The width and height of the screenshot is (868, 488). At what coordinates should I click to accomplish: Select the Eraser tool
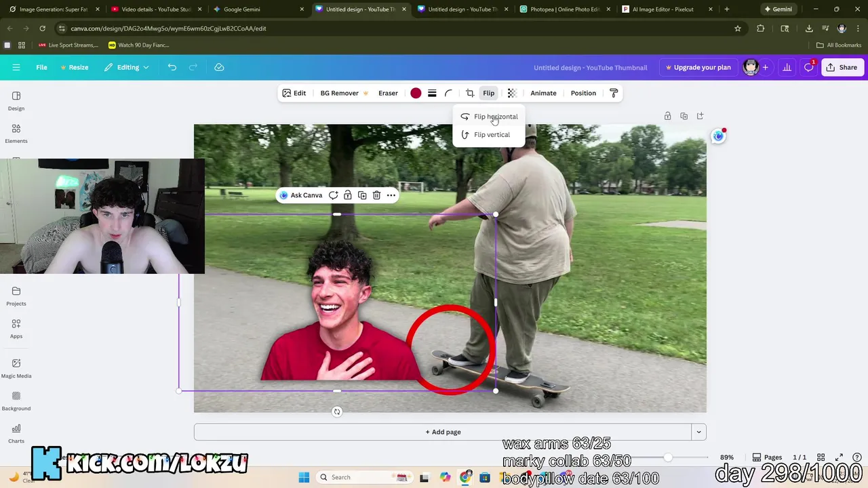coord(388,93)
